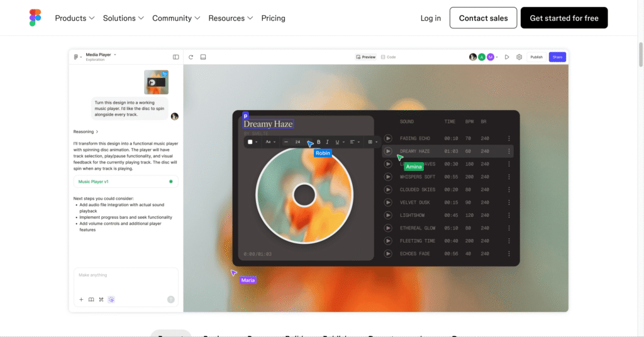Click the 0:00/01:03 playback time

click(x=257, y=254)
